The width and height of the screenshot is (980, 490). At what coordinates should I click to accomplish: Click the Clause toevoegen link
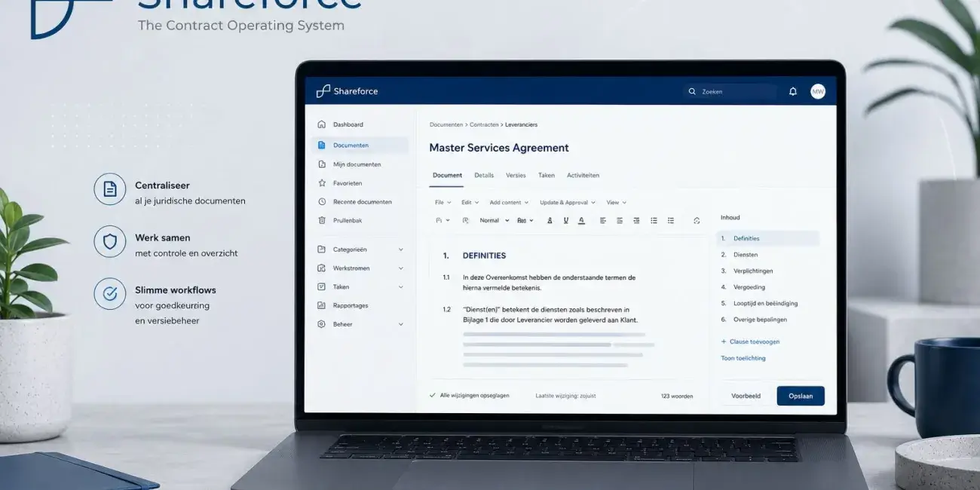755,341
